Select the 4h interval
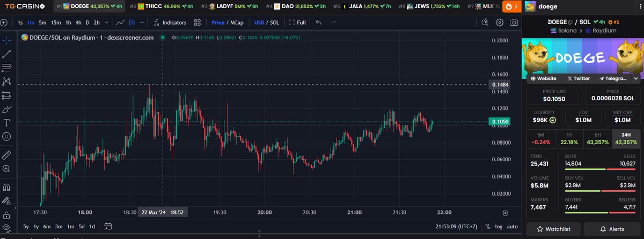Viewport: 644px width, 239px height. [x=78, y=23]
